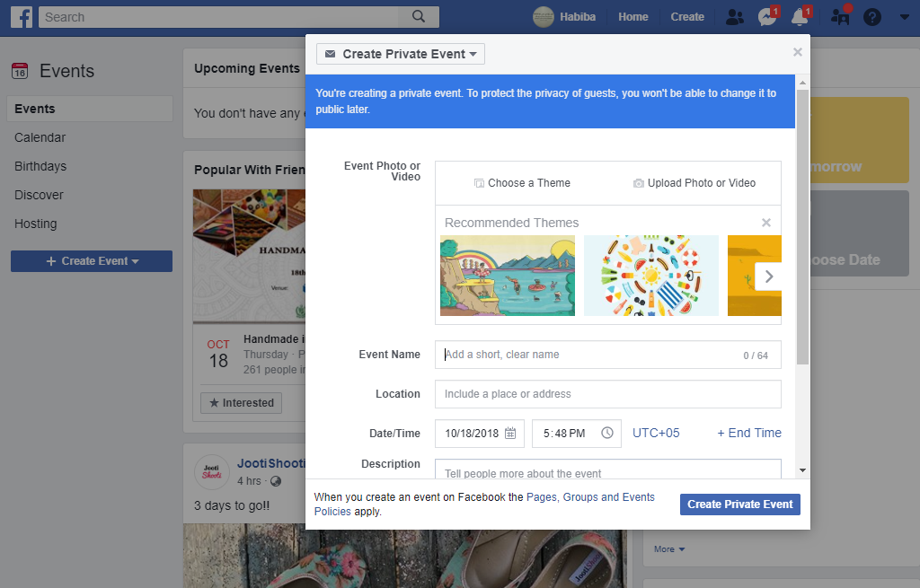Open Birthdays in the left sidebar
Screen dimensions: 920x588
40,166
